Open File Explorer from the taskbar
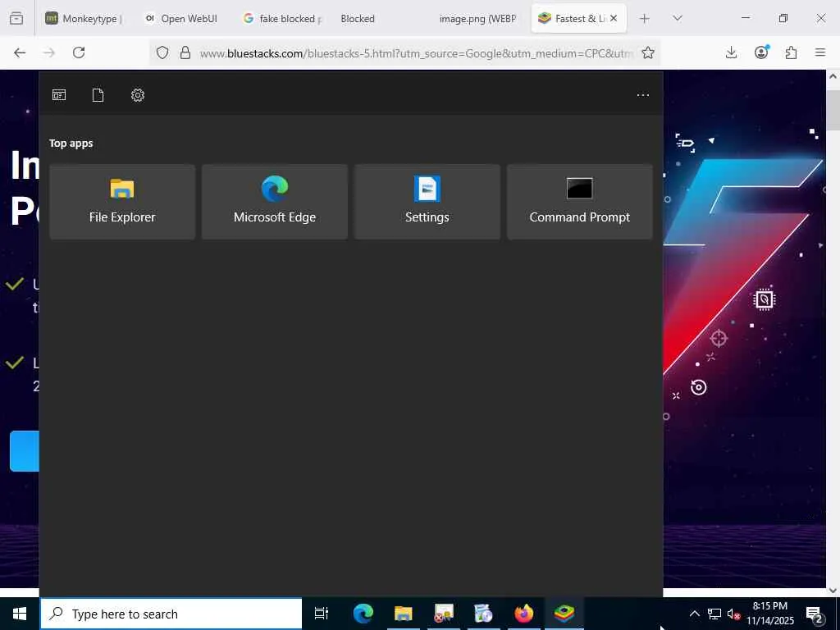The height and width of the screenshot is (630, 840). click(x=404, y=614)
